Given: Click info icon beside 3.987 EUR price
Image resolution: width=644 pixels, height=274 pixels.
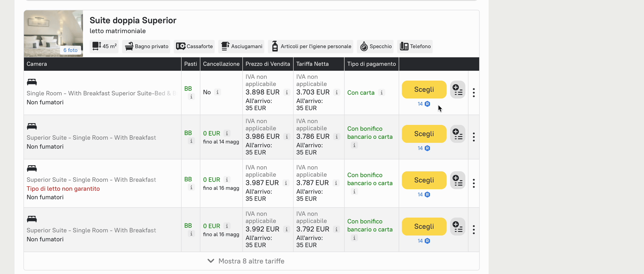Looking at the screenshot, I should click(x=286, y=183).
